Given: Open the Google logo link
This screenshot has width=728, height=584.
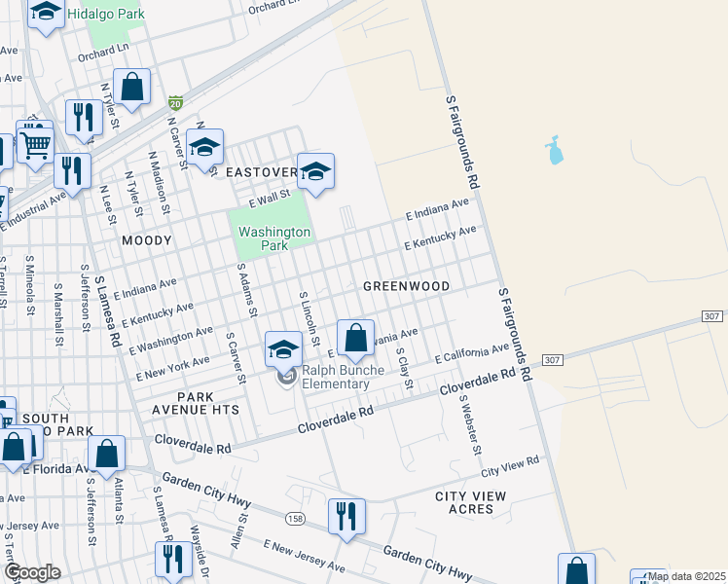Looking at the screenshot, I should click(31, 572).
